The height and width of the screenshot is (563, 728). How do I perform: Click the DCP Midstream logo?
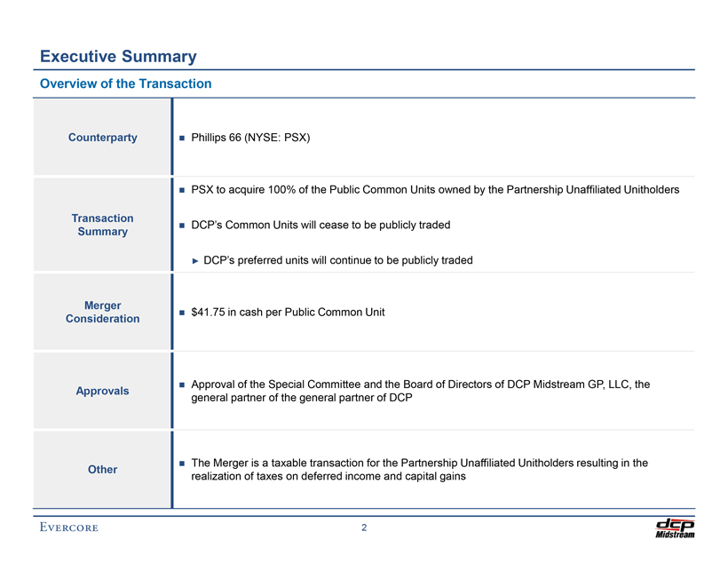(x=674, y=527)
